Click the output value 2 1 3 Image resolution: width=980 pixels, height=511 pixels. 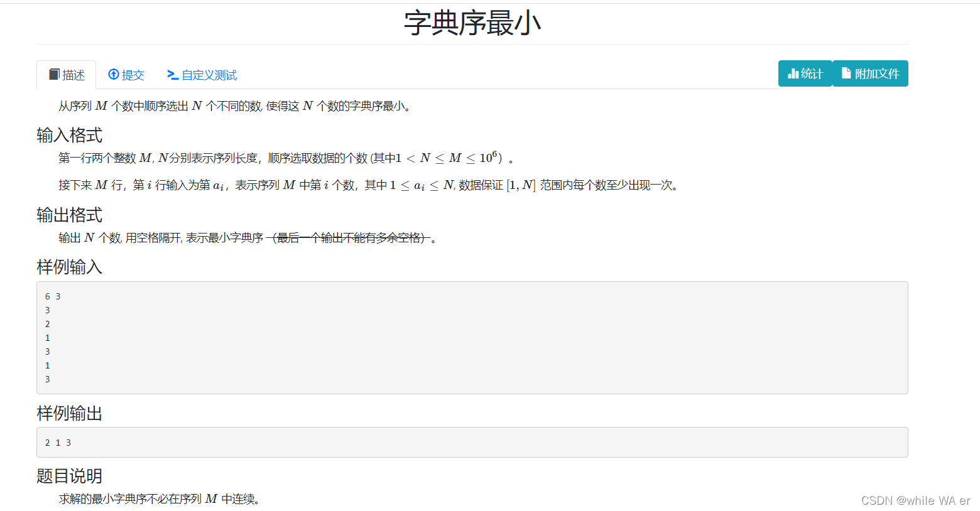[57, 442]
